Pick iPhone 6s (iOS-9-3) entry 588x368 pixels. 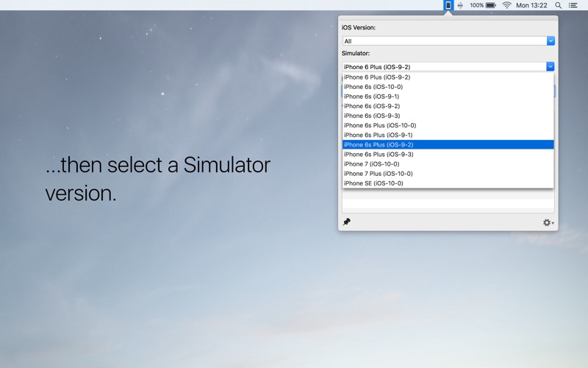447,116
